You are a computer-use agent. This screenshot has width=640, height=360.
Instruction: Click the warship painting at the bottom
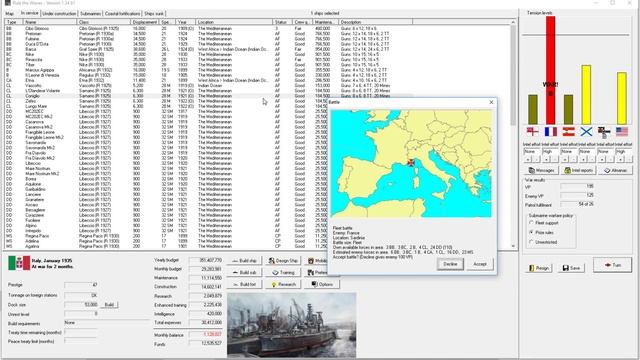(x=291, y=324)
